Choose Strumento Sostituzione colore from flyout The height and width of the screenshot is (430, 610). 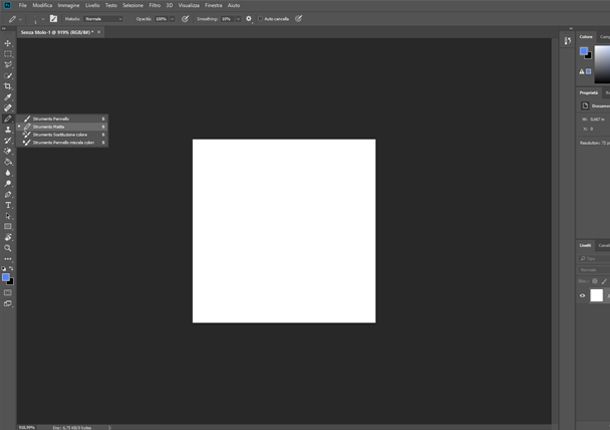(63, 135)
